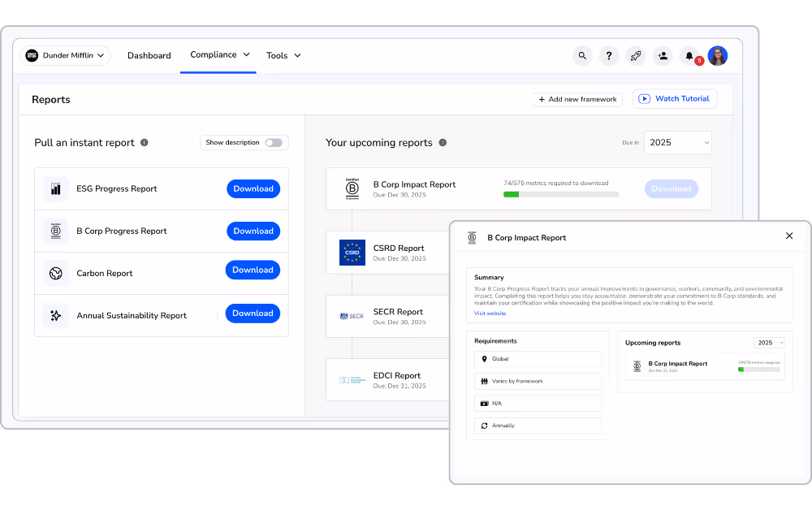Click the Summary heading in popup
This screenshot has width=812, height=506.
(489, 278)
